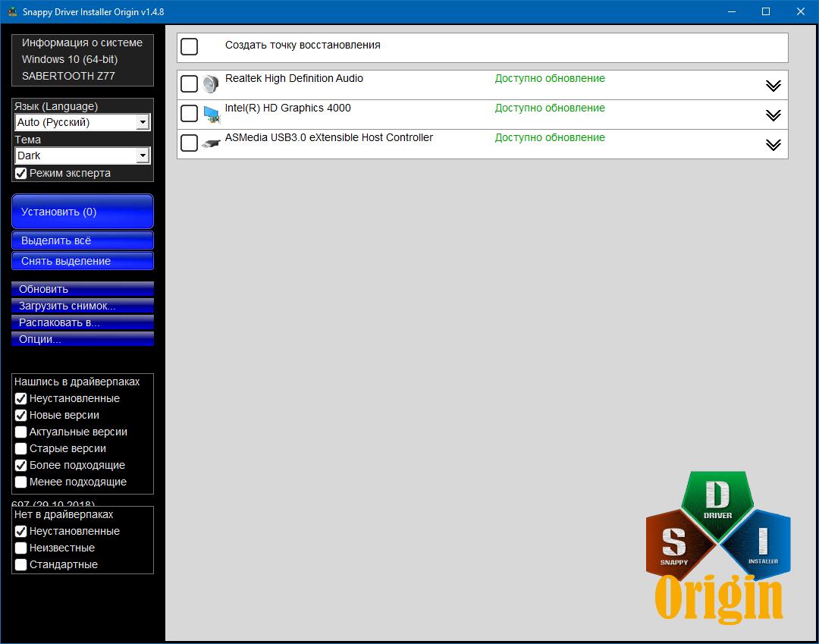Expand the ASMedia USB3.0 controller row
This screenshot has width=819, height=644.
pyautogui.click(x=773, y=145)
